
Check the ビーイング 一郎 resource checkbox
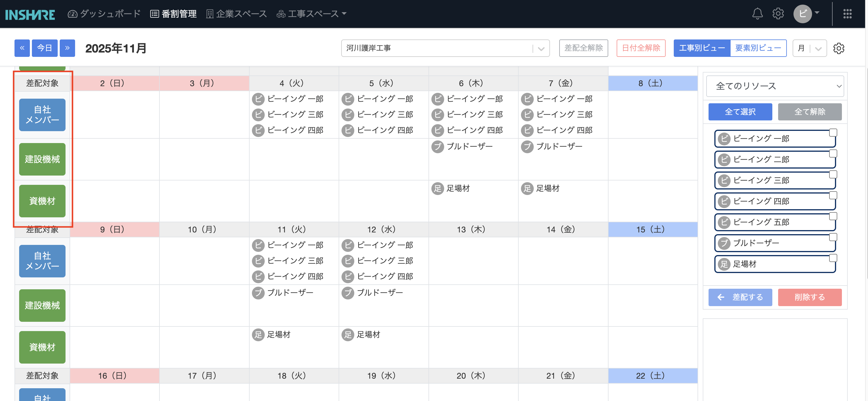click(833, 133)
